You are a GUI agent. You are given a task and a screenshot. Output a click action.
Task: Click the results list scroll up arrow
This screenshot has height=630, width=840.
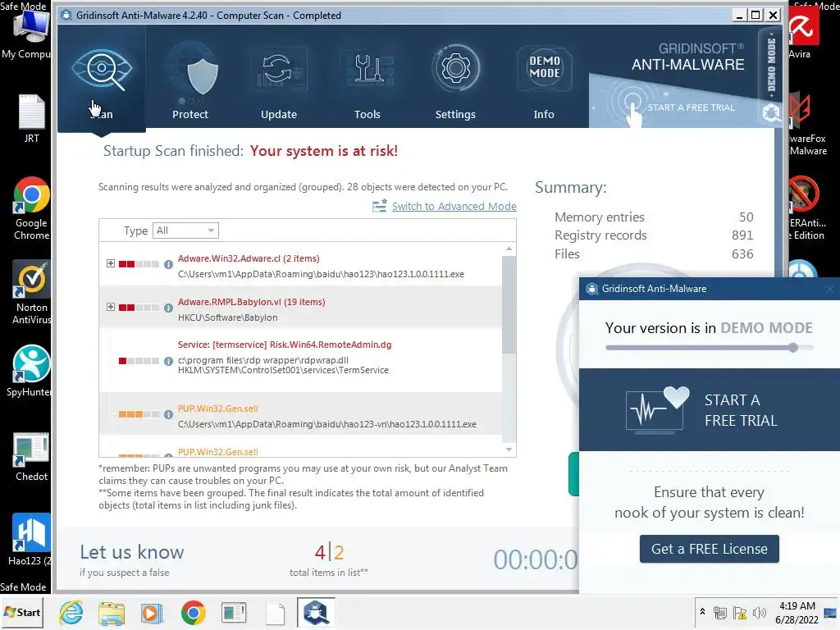[x=509, y=249]
